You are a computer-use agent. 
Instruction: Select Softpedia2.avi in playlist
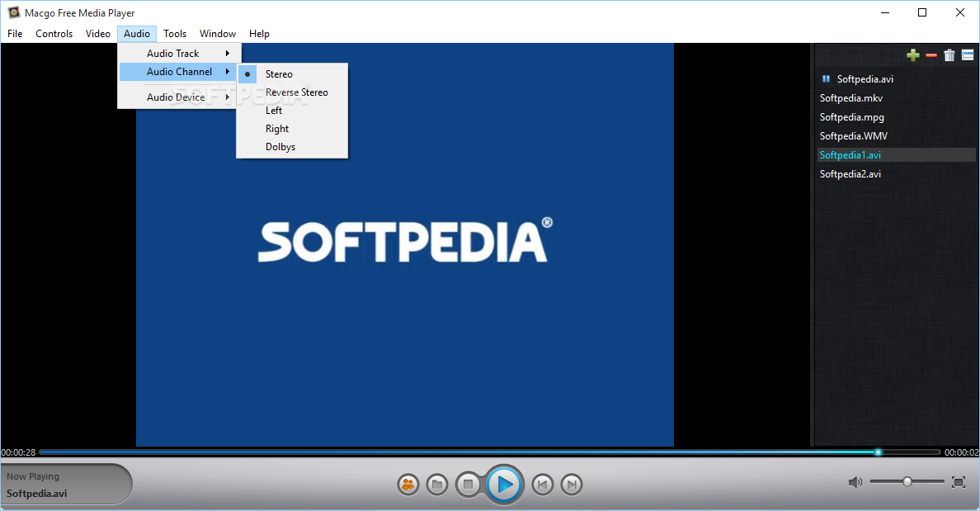tap(896, 174)
